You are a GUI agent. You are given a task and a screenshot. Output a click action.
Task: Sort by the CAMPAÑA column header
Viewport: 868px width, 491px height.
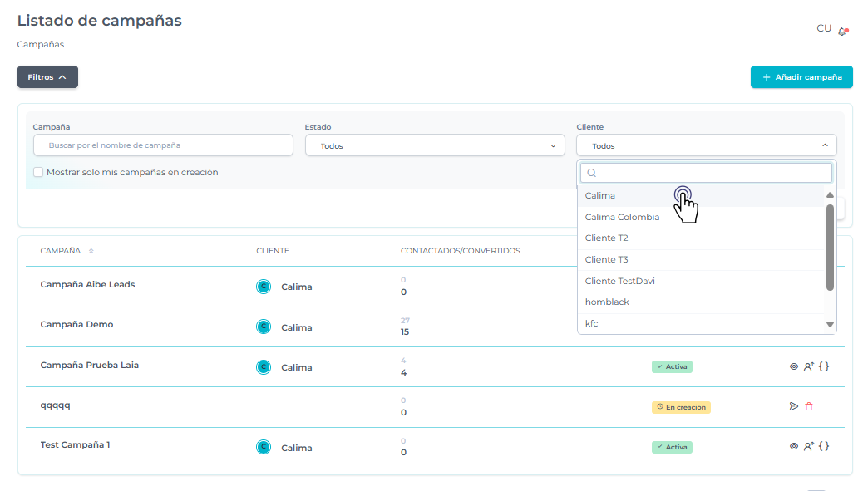point(61,250)
